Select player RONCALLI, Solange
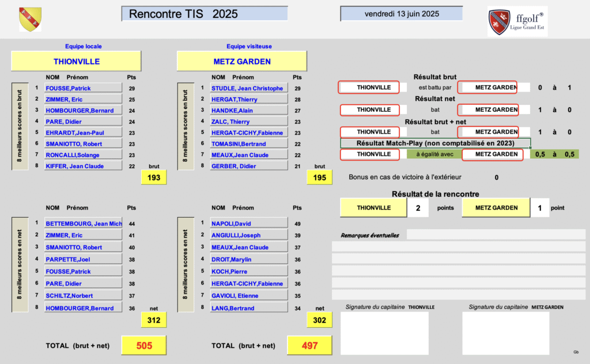The image size is (590, 364). tap(83, 155)
